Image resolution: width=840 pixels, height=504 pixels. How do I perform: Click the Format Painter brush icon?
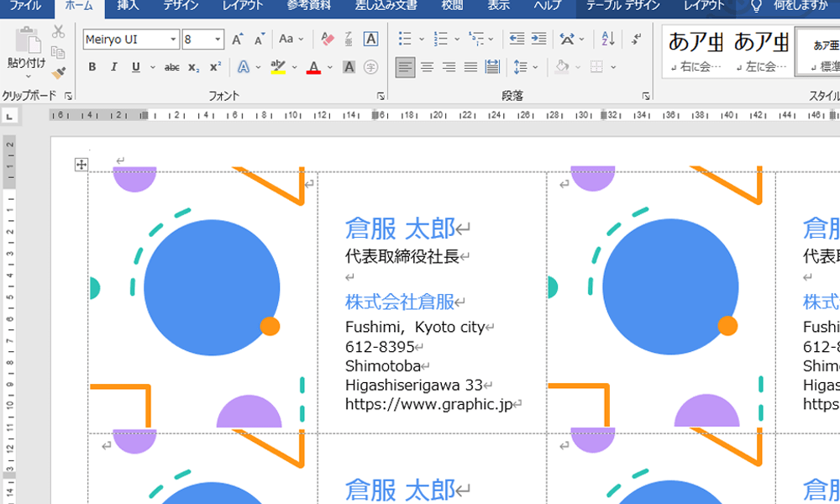pos(58,73)
